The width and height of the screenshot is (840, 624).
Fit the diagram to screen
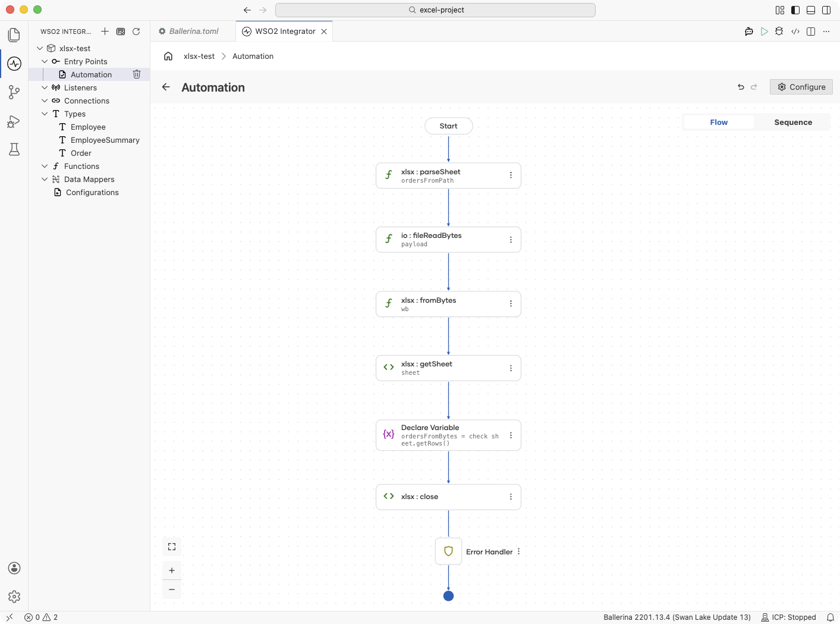[172, 547]
